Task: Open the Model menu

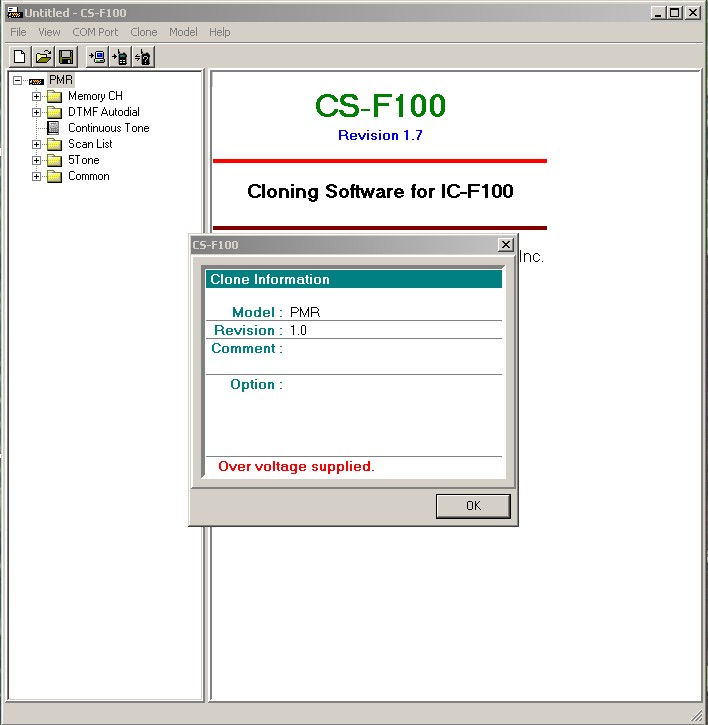Action: 183,32
